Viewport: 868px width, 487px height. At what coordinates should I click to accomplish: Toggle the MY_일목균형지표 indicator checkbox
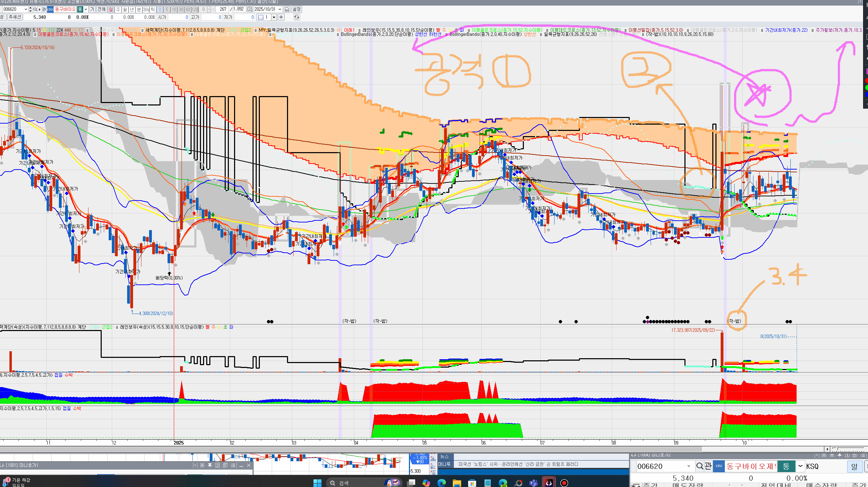(x=256, y=30)
